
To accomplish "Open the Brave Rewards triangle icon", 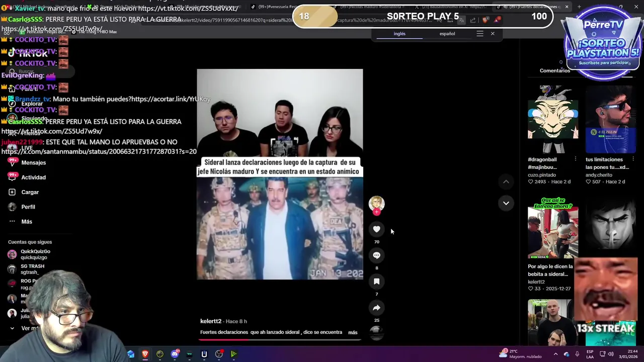I will pyautogui.click(x=497, y=20).
